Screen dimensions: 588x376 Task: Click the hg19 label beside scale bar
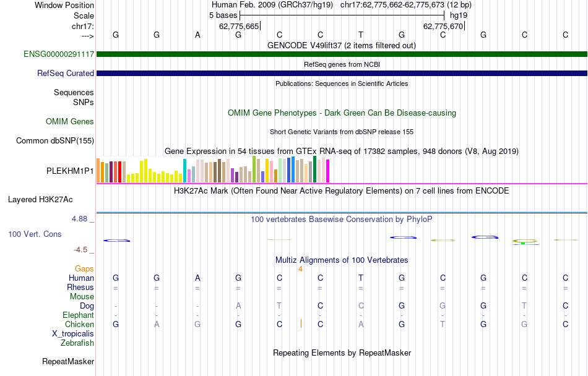tap(459, 15)
